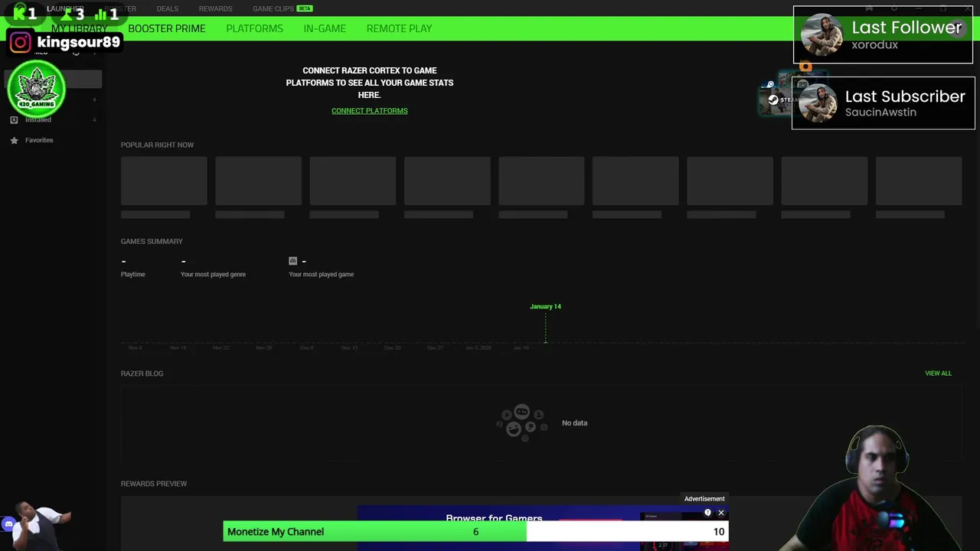Click the Favorites star icon
The width and height of the screenshot is (980, 551).
[x=14, y=140]
